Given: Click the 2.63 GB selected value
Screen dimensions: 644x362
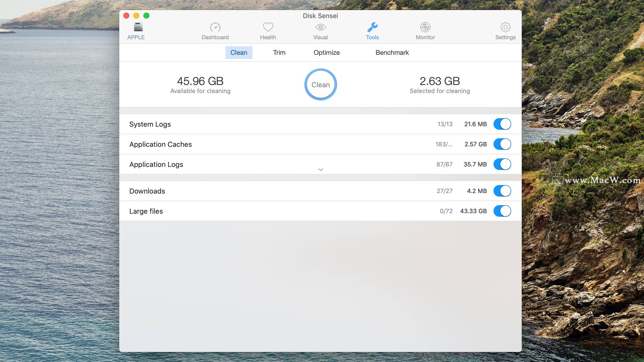Looking at the screenshot, I should click(x=440, y=81).
